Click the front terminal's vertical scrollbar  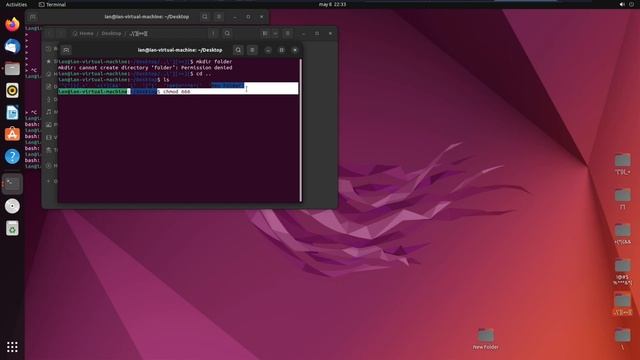click(x=301, y=130)
